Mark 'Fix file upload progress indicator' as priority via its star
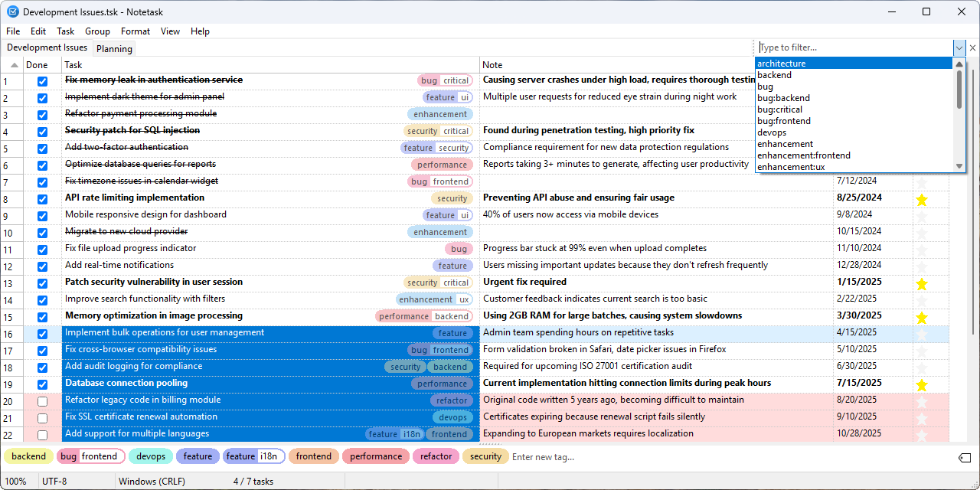 point(921,249)
